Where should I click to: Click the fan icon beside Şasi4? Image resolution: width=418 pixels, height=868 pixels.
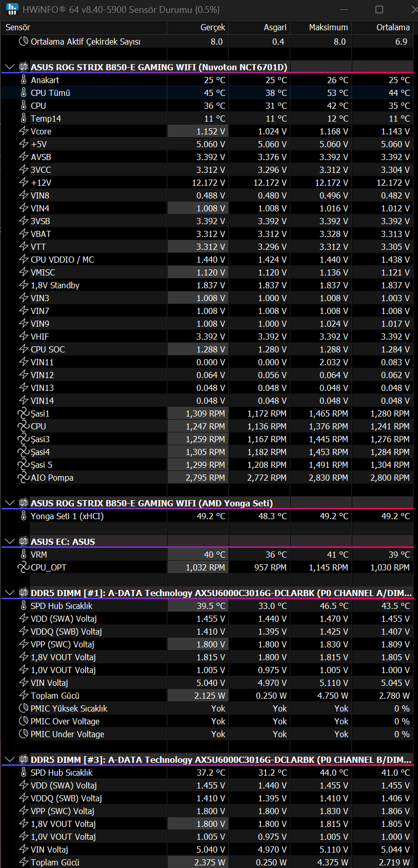click(x=24, y=451)
